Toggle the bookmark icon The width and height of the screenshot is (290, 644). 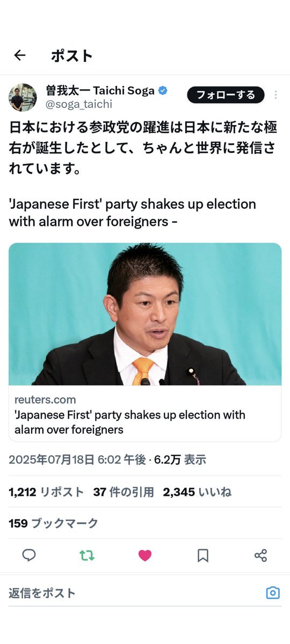203,555
